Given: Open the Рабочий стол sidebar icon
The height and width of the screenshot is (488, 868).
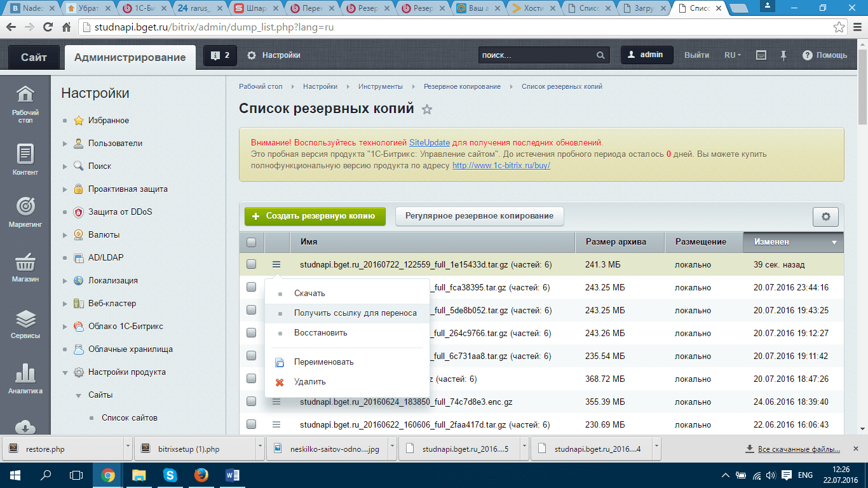Looking at the screenshot, I should coord(25,102).
